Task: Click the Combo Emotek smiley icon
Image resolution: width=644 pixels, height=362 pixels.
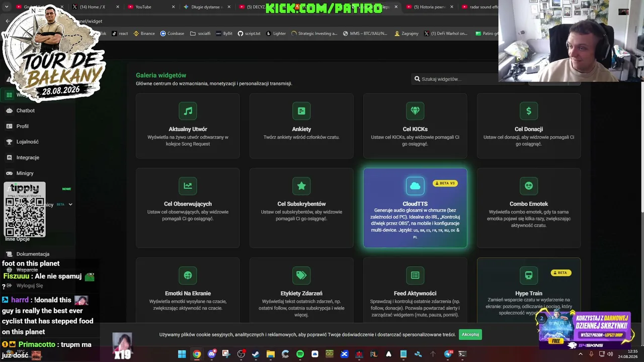Action: click(x=529, y=186)
